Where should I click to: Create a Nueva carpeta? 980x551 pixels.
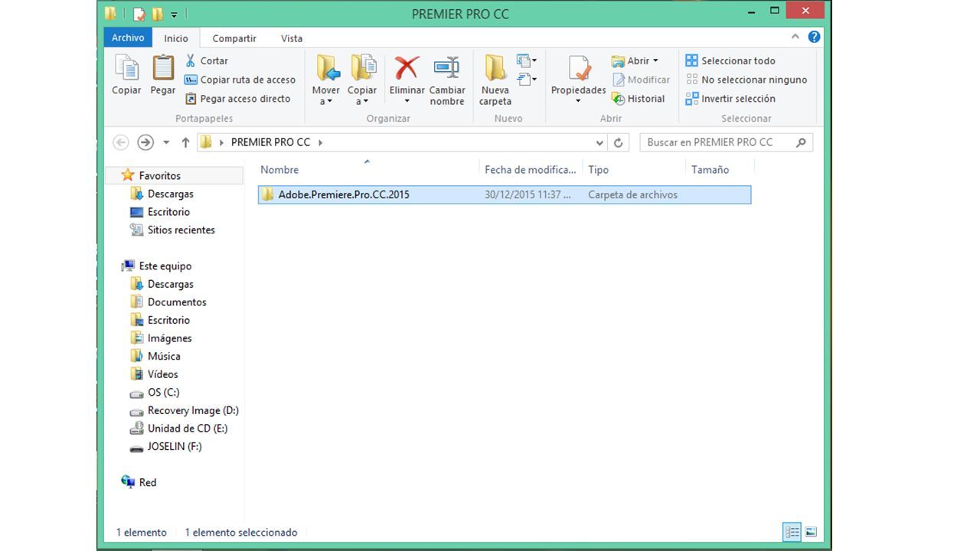(x=495, y=80)
